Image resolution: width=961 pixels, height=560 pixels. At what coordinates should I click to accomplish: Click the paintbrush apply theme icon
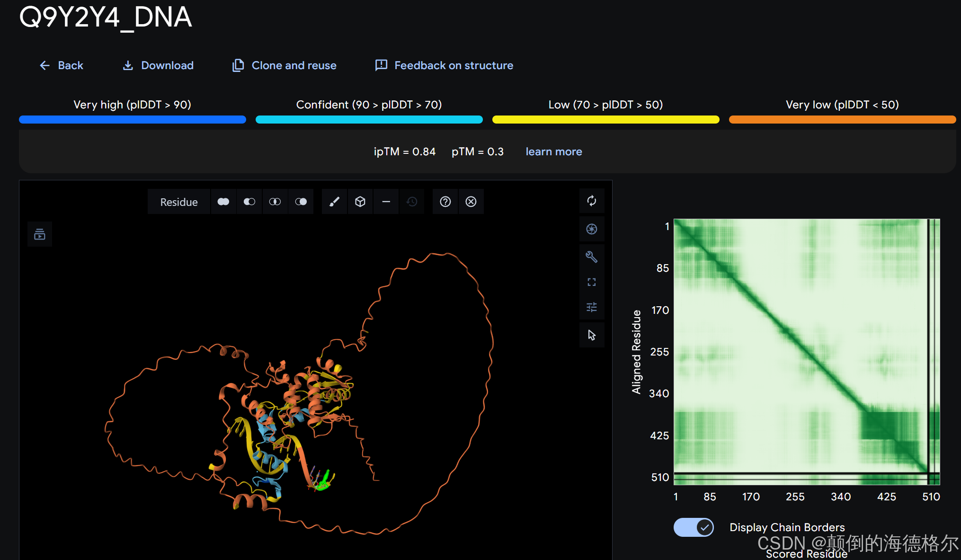334,202
